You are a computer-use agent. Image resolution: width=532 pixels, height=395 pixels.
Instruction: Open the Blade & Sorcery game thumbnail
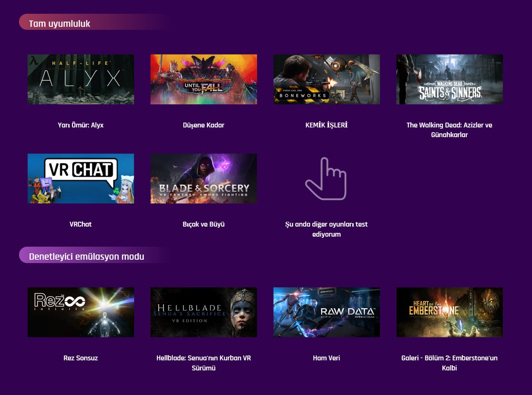tap(204, 178)
